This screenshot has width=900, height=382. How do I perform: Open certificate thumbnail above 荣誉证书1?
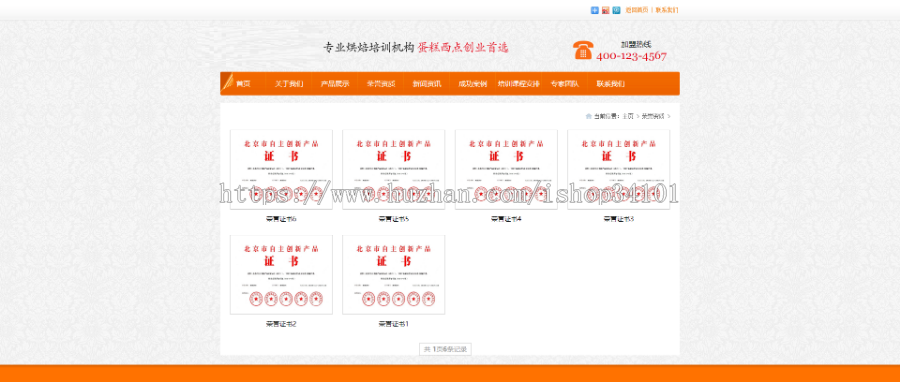[x=394, y=275]
